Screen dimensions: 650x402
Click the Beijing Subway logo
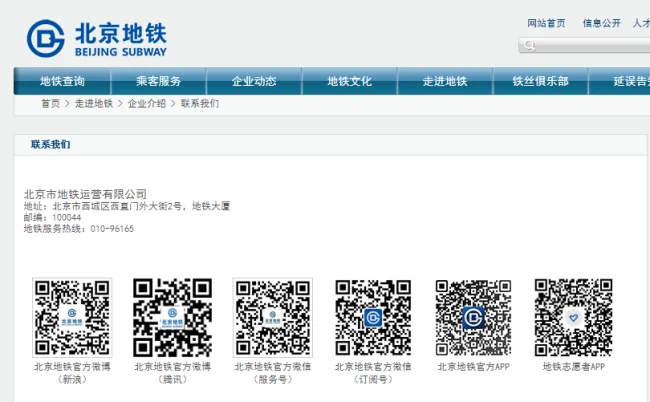tap(97, 38)
